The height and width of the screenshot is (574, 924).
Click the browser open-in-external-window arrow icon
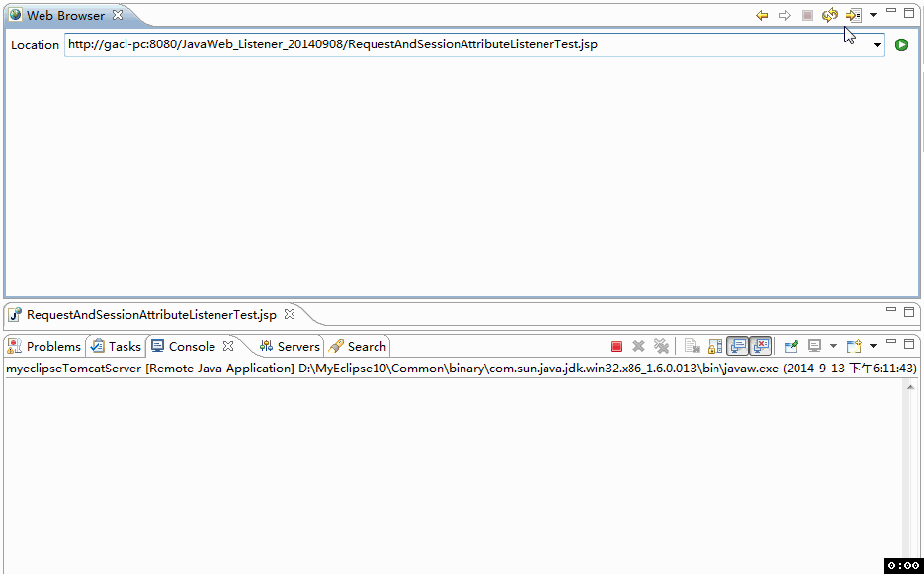[x=854, y=15]
